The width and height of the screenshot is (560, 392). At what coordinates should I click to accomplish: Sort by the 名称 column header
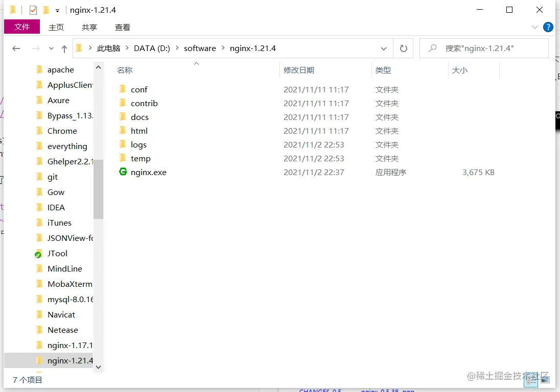[x=125, y=70]
